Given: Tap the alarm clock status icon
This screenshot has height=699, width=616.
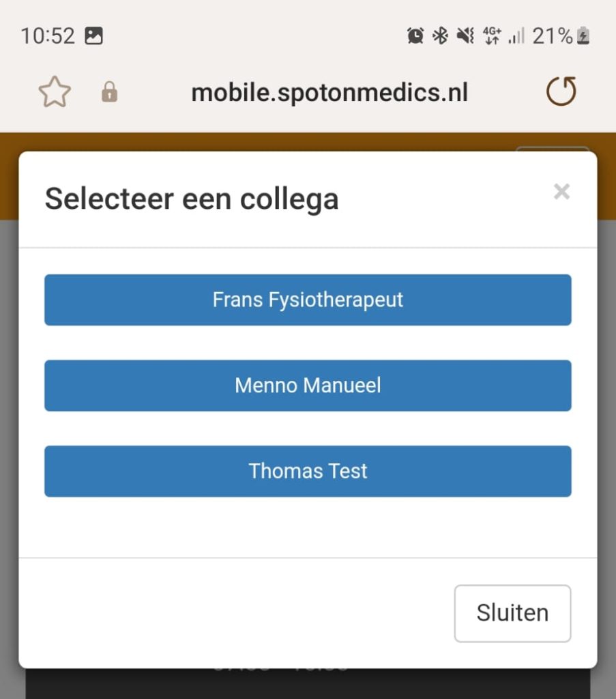Looking at the screenshot, I should [x=415, y=36].
